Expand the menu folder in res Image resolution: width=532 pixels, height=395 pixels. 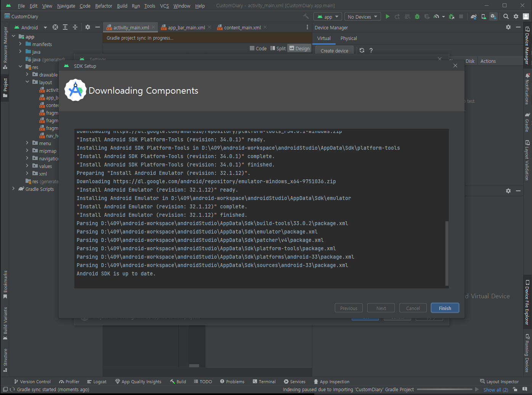[x=27, y=143]
